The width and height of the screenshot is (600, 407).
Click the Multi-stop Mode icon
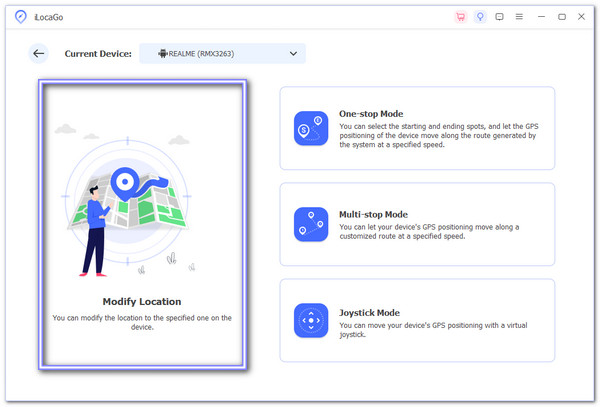pyautogui.click(x=311, y=224)
